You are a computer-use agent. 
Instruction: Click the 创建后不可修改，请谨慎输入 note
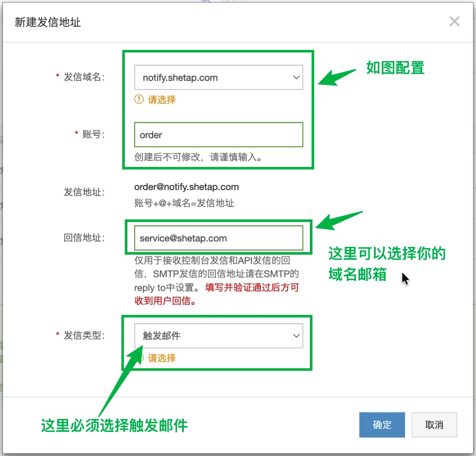[198, 157]
